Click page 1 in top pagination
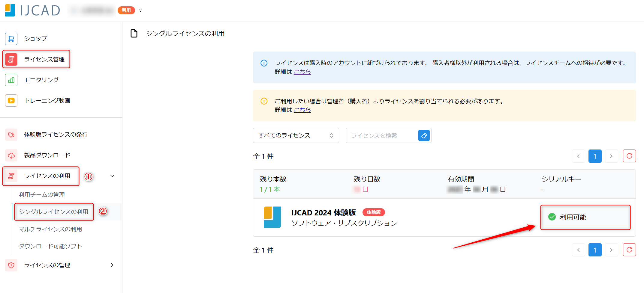Screen dimensions: 644x293 [x=595, y=156]
